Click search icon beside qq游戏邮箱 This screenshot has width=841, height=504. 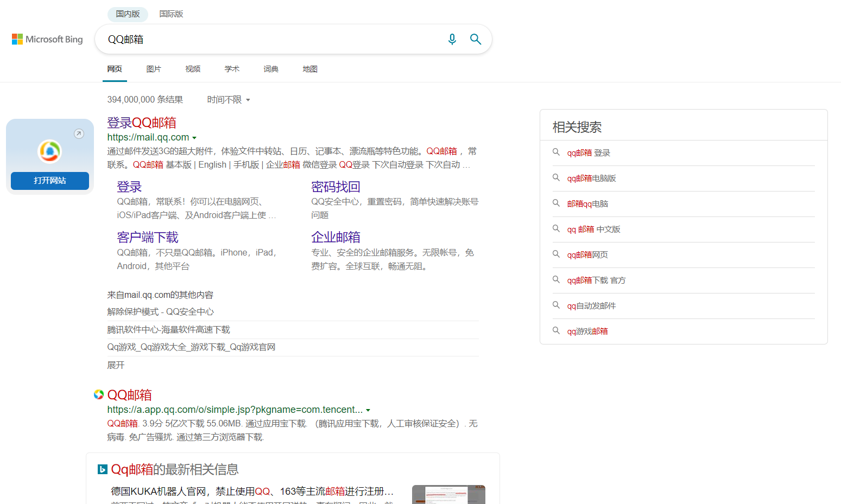click(556, 331)
